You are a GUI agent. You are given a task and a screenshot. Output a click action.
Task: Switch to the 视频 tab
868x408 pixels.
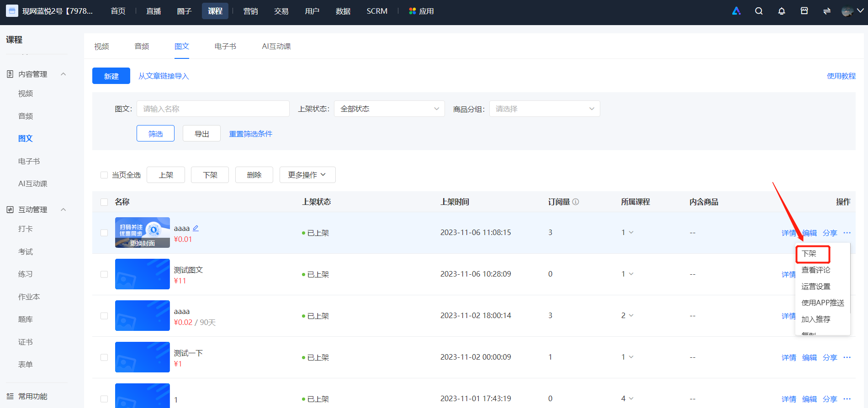(101, 46)
